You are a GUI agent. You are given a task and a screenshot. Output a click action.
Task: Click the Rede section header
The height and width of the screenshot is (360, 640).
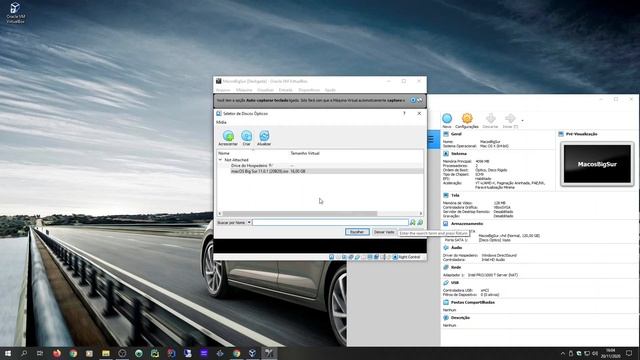(x=456, y=267)
